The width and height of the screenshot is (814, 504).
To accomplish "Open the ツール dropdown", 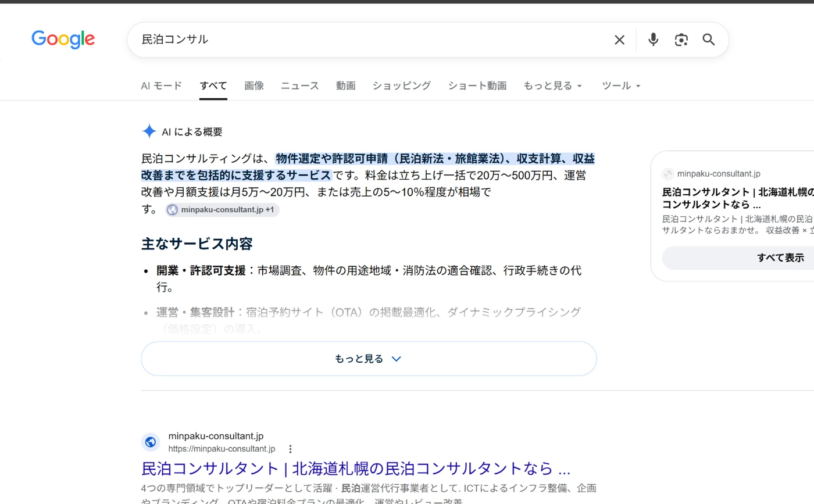I will tap(622, 85).
